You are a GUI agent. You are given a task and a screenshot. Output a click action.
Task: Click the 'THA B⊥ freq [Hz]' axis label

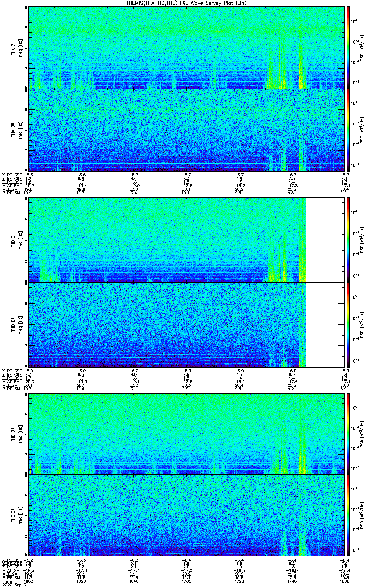coord(16,48)
